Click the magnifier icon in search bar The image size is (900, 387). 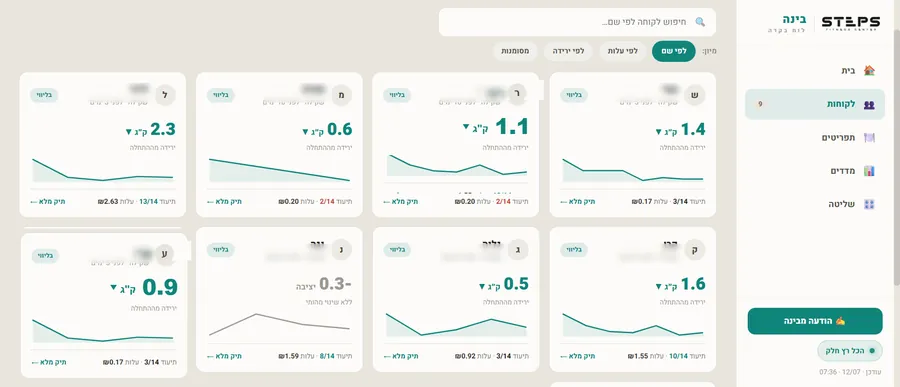[700, 22]
